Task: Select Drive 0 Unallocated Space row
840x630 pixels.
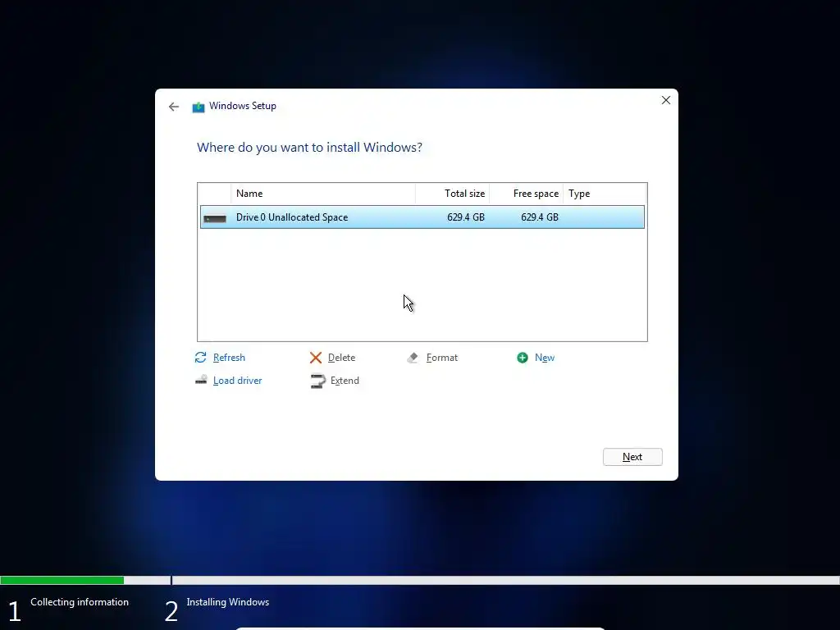Action: (422, 217)
